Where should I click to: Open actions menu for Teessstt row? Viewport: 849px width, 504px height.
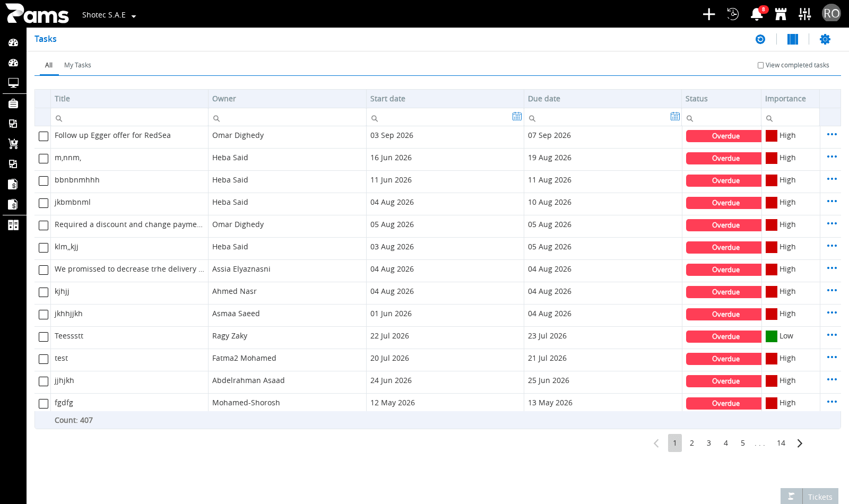click(x=831, y=335)
